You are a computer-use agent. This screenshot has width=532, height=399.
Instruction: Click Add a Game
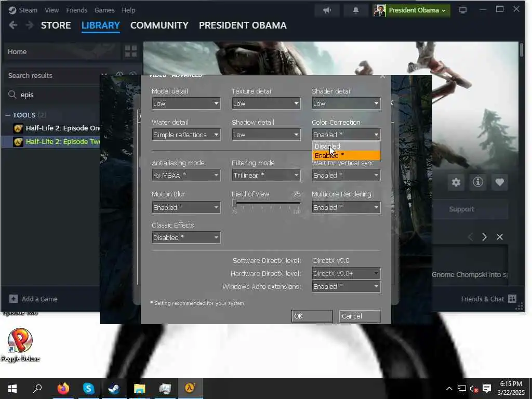click(x=33, y=299)
